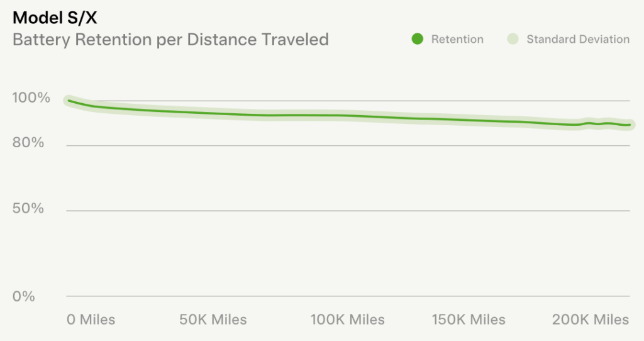Select the Battery Retention per Distance Traveled subtitle
644x341 pixels.
click(x=170, y=40)
